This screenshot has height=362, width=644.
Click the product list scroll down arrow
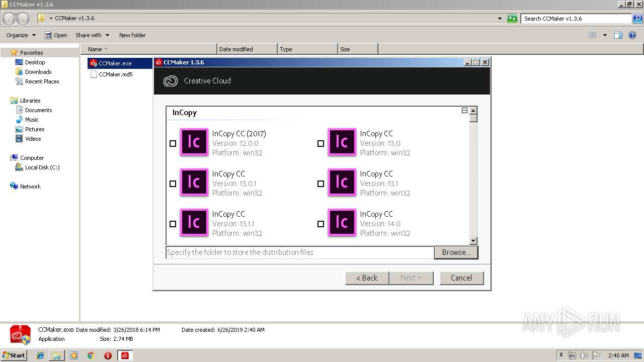click(x=473, y=241)
